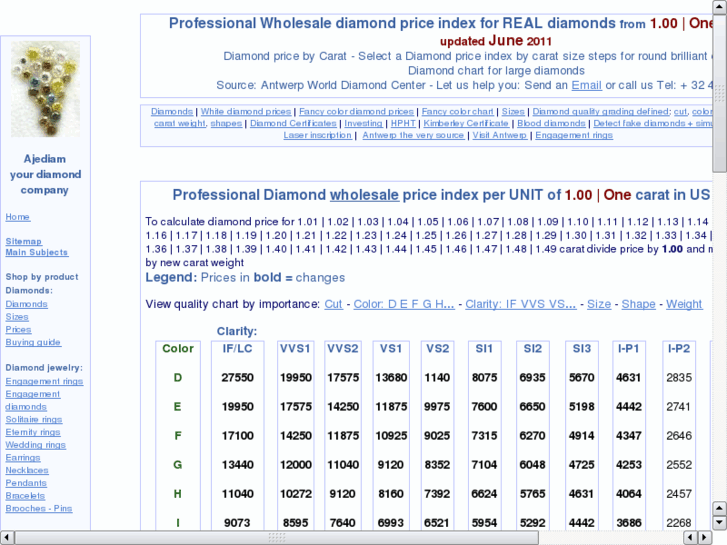Open the Shape quality chart link
This screenshot has width=727, height=545.
click(638, 304)
